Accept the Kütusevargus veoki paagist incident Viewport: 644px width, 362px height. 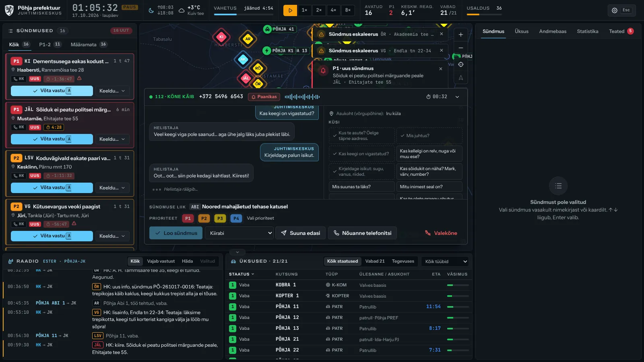pyautogui.click(x=52, y=236)
